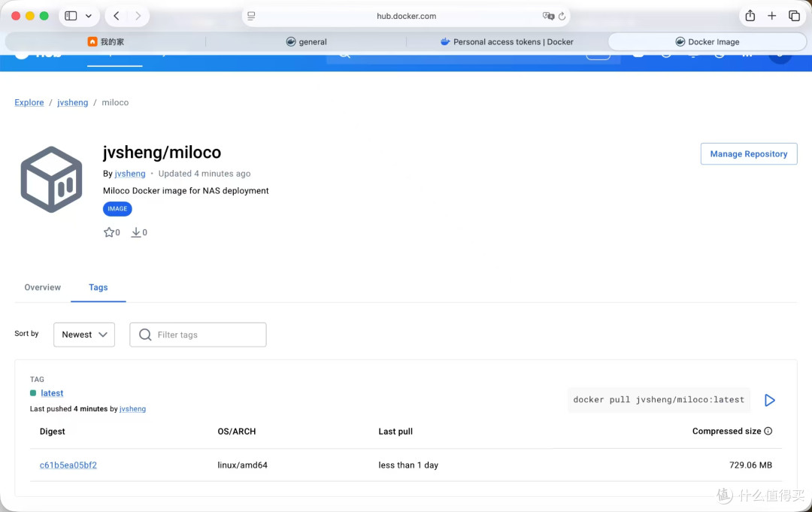Click the Last pull column header
Viewport: 812px width, 512px height.
(x=395, y=432)
